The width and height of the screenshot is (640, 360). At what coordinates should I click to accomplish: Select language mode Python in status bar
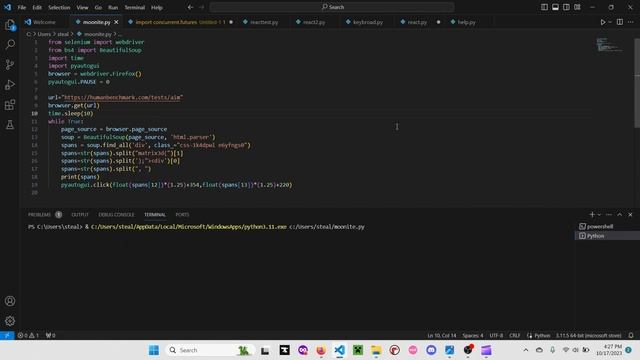(542, 335)
